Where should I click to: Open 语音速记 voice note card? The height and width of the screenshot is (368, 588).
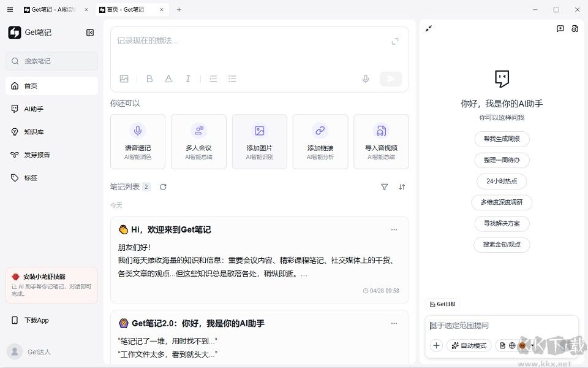tap(138, 142)
